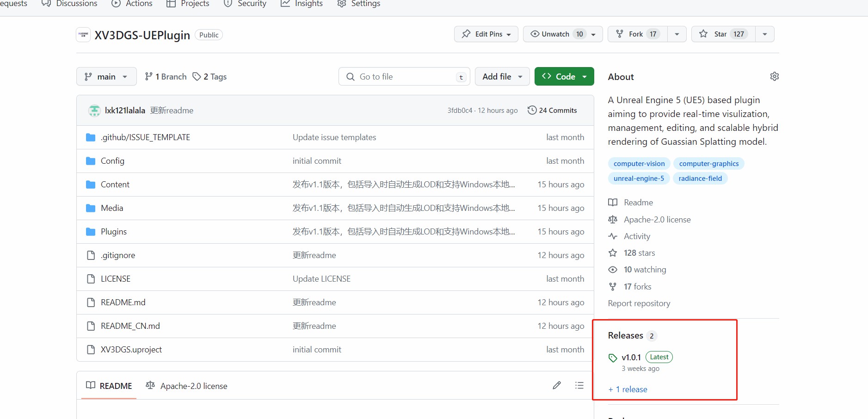Screen dimensions: 868x419
Task: Open 'Update issue templates' commit message
Action: pyautogui.click(x=334, y=137)
